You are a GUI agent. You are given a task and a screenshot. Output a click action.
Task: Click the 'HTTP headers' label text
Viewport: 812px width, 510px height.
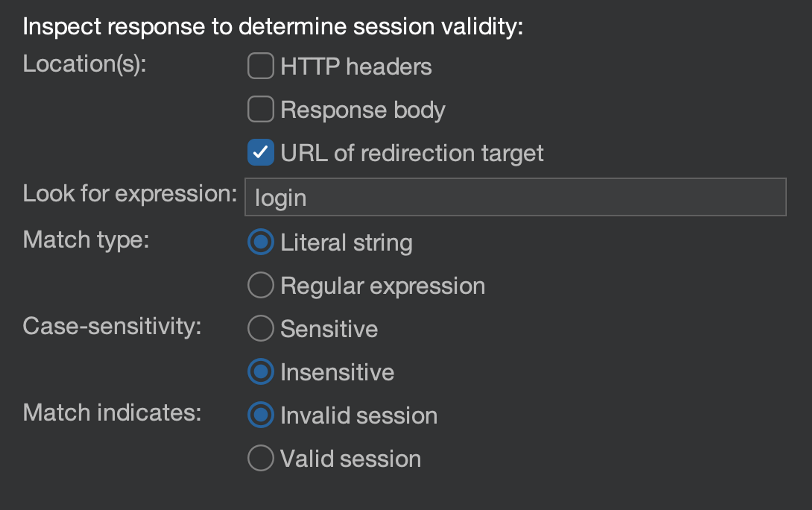pyautogui.click(x=356, y=66)
